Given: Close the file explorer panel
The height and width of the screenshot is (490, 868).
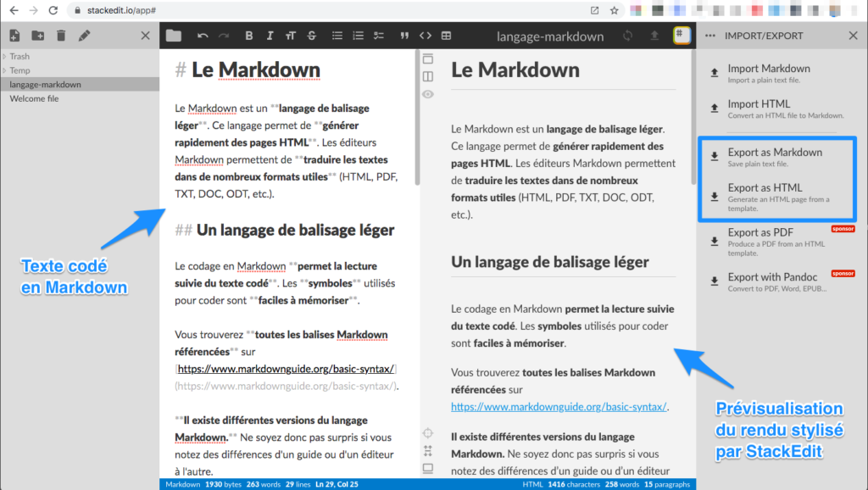Looking at the screenshot, I should coord(145,36).
